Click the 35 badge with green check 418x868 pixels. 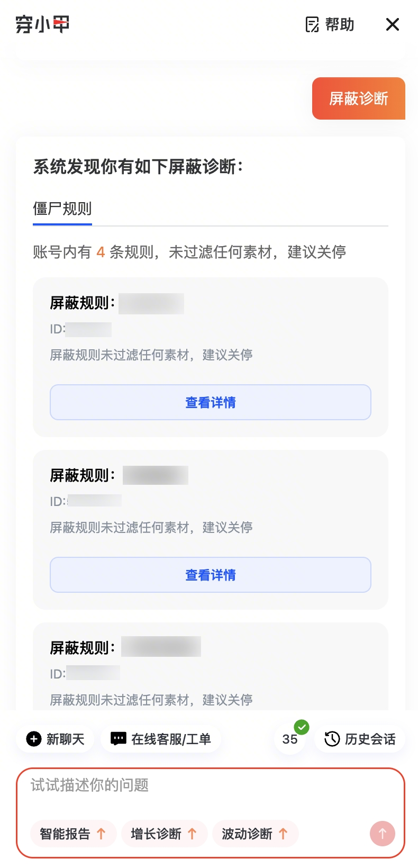tap(290, 739)
